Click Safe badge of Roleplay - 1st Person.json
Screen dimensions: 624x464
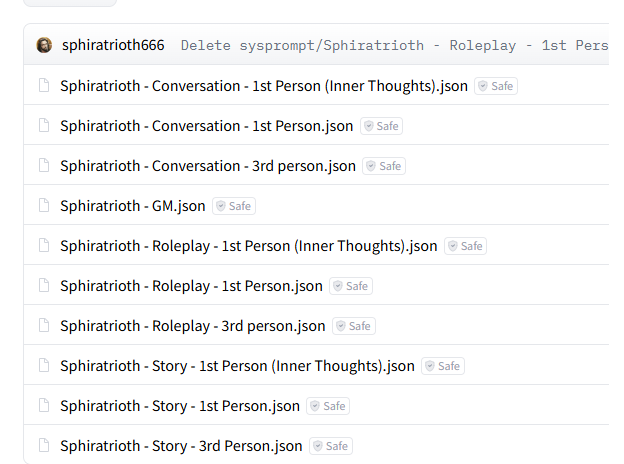(351, 286)
